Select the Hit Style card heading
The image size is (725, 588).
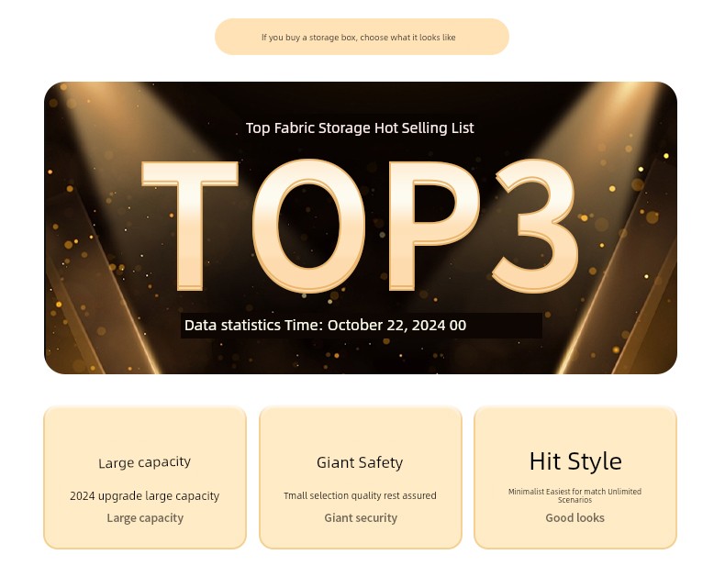pos(575,461)
